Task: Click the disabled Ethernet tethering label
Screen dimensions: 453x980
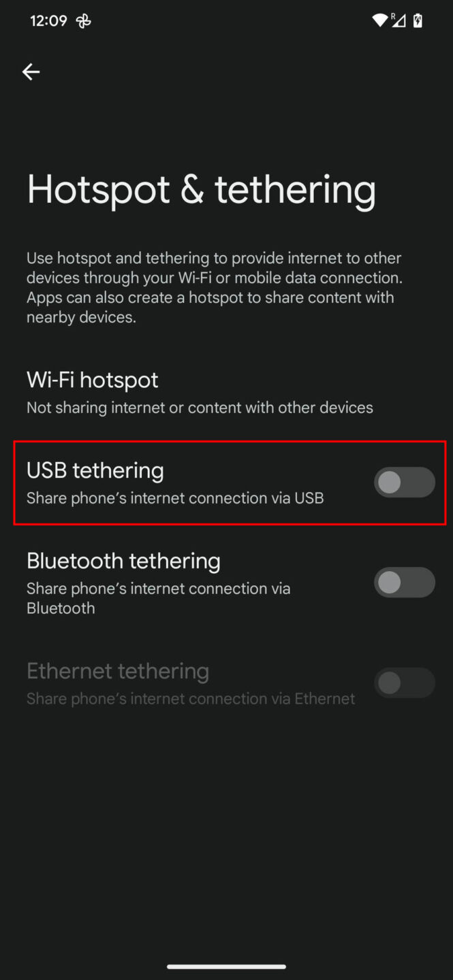Action: (118, 671)
